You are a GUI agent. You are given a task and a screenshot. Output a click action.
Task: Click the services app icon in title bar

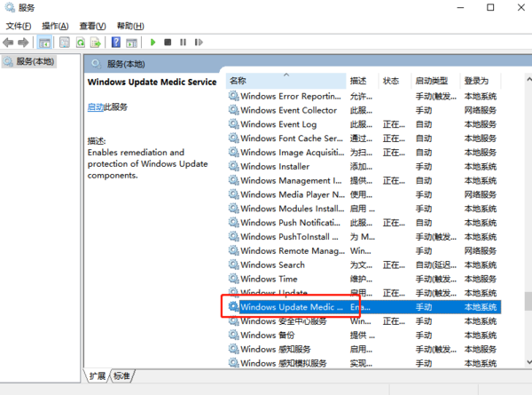point(10,7)
